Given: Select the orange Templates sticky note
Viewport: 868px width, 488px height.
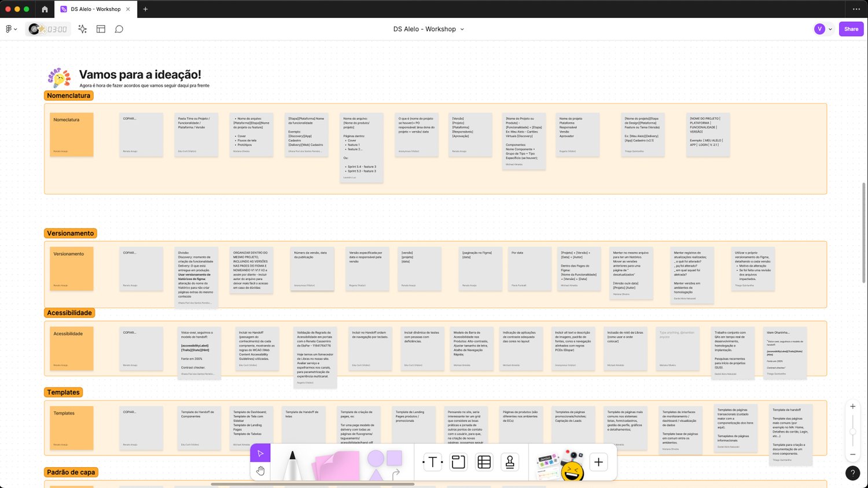Looking at the screenshot, I should [72, 428].
